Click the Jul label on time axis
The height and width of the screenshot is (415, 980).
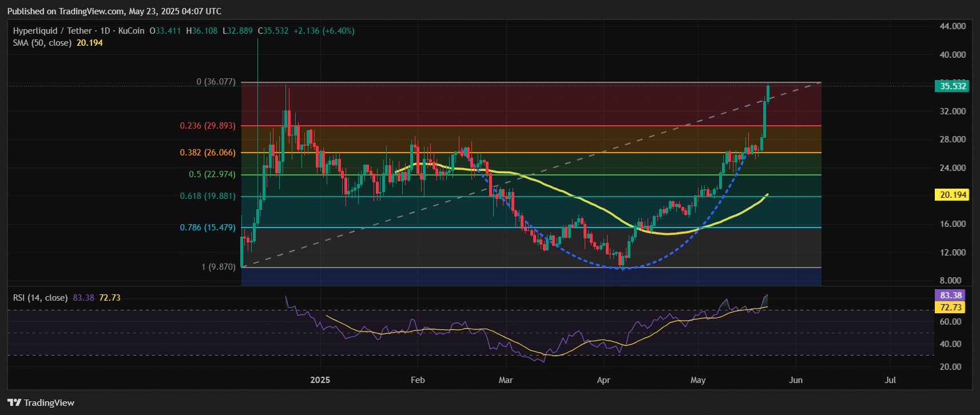[x=890, y=380]
